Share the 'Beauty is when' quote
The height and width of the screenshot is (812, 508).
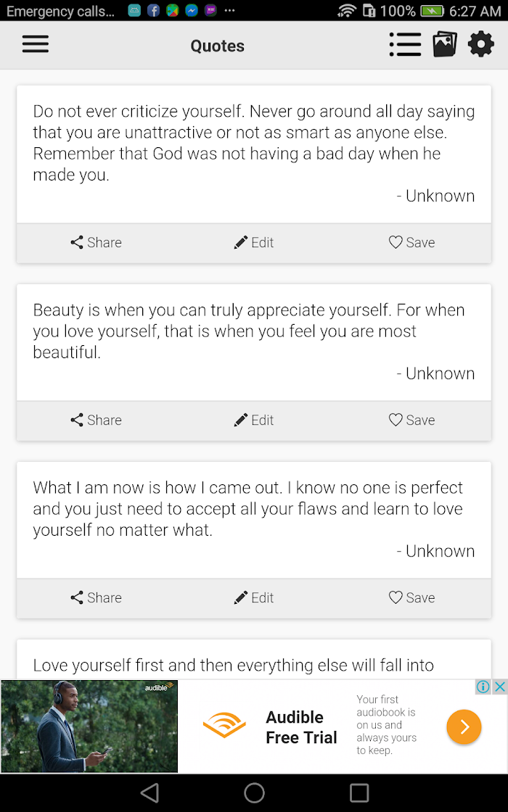(96, 420)
